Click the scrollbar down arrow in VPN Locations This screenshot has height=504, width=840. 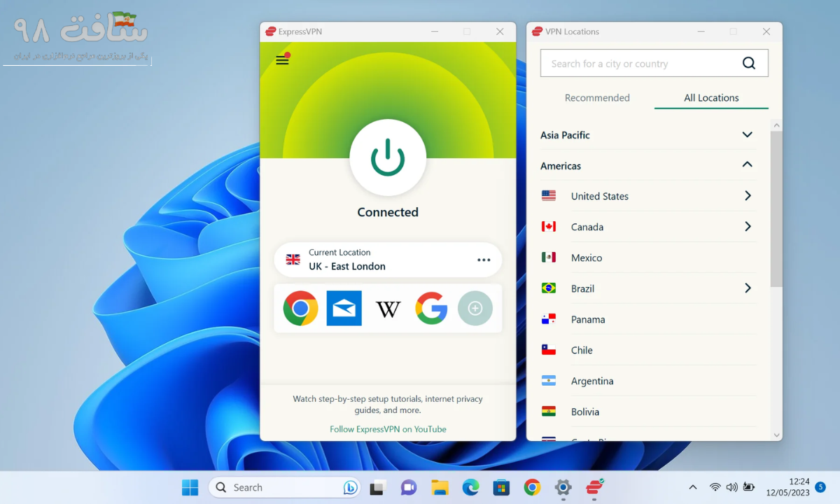point(776,435)
